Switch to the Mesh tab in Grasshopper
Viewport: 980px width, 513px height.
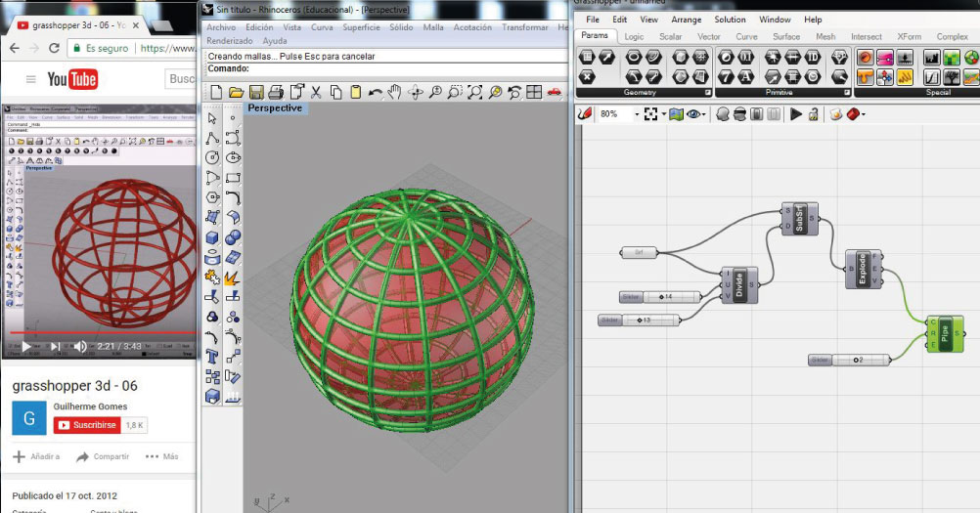click(x=825, y=37)
